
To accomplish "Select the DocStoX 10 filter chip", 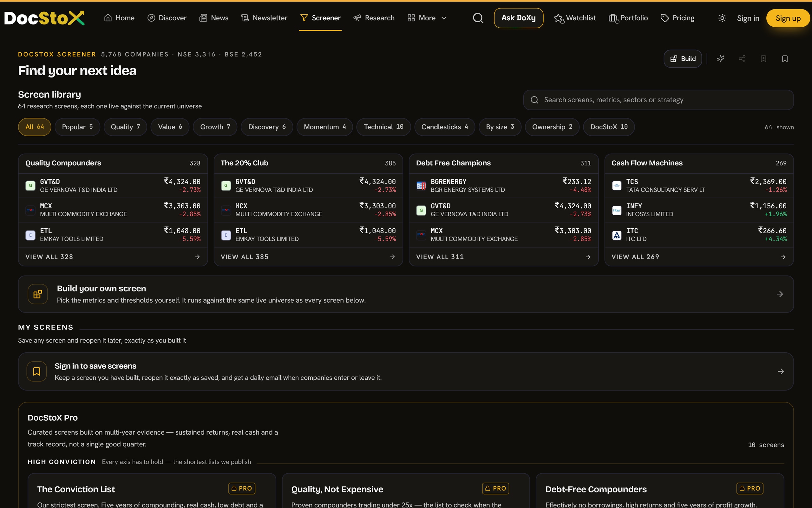I will point(609,127).
